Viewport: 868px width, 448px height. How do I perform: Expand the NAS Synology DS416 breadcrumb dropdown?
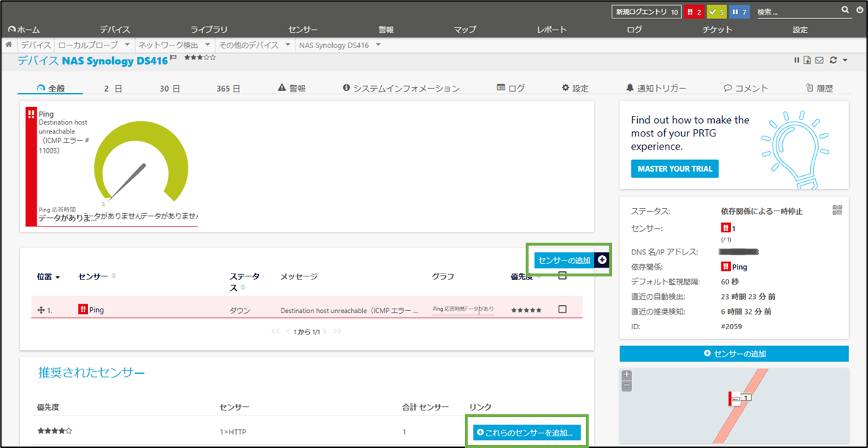click(378, 44)
